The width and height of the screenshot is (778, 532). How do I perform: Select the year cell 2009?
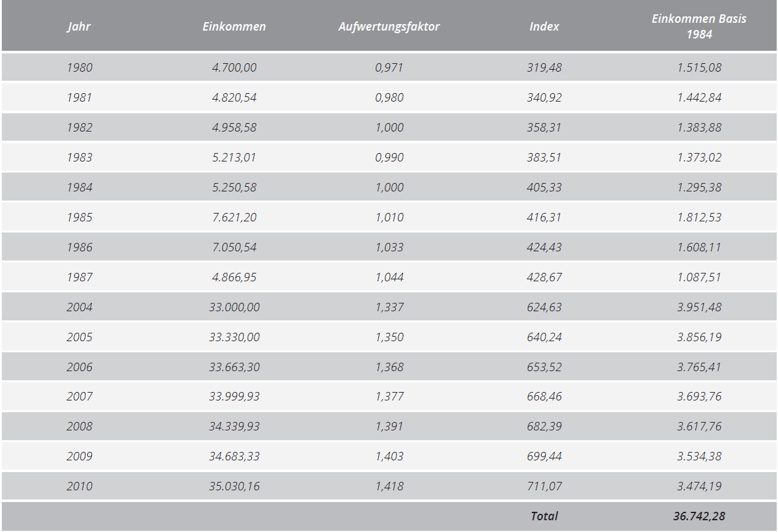(x=79, y=456)
